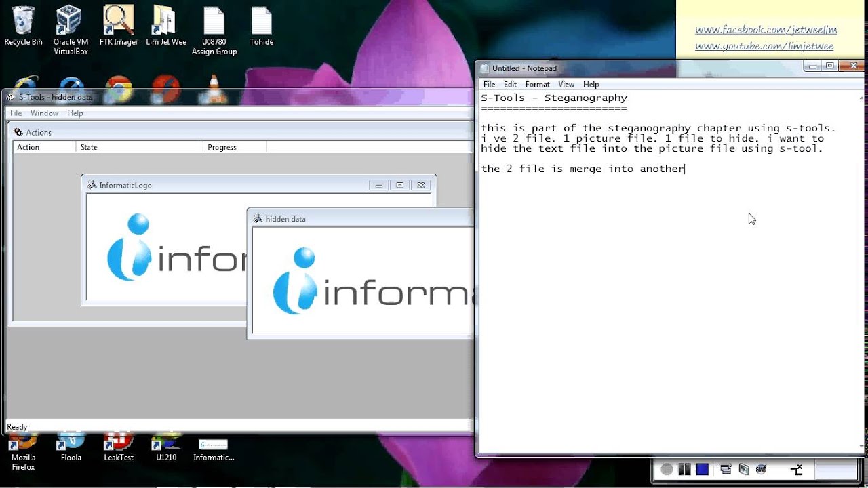Launch Google Chrome desktop icon

coord(119,88)
